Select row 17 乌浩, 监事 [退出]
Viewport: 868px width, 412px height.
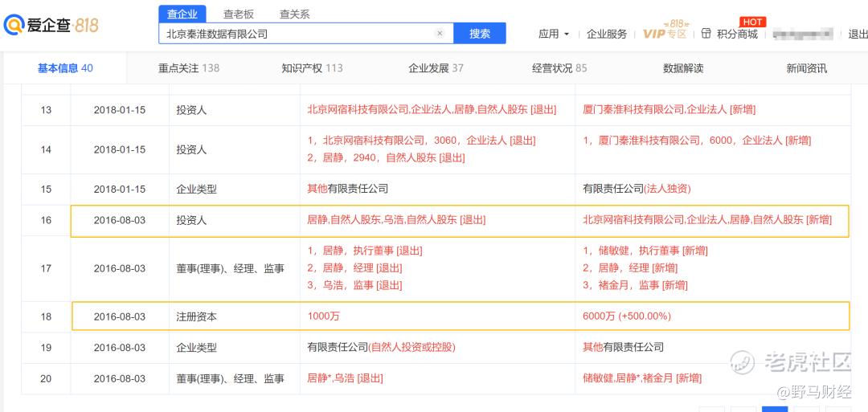[x=355, y=286]
